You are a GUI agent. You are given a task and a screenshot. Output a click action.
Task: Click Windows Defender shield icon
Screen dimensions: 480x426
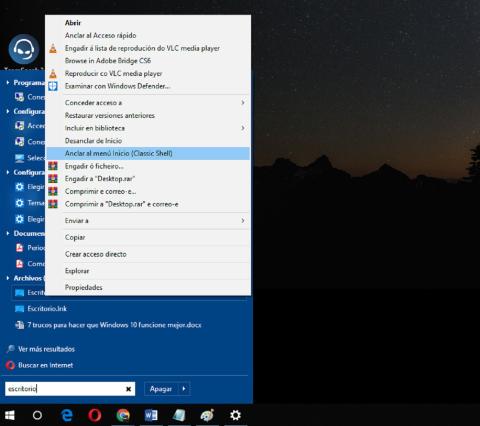click(53, 86)
